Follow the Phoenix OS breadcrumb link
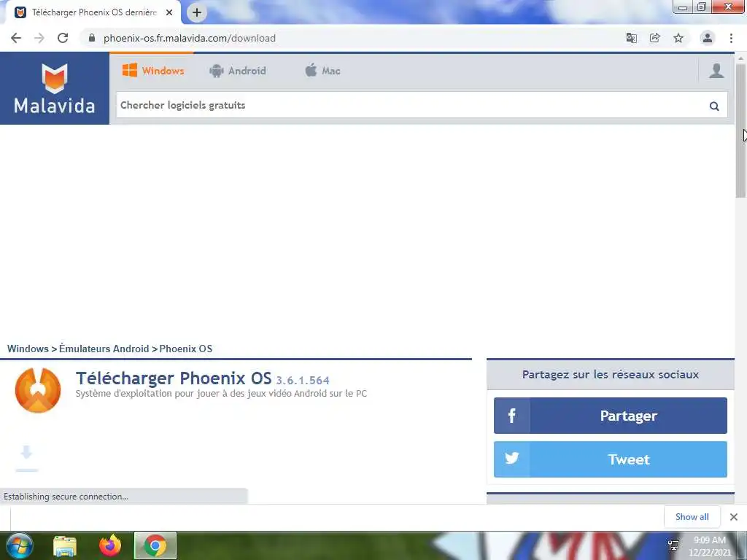 186,349
